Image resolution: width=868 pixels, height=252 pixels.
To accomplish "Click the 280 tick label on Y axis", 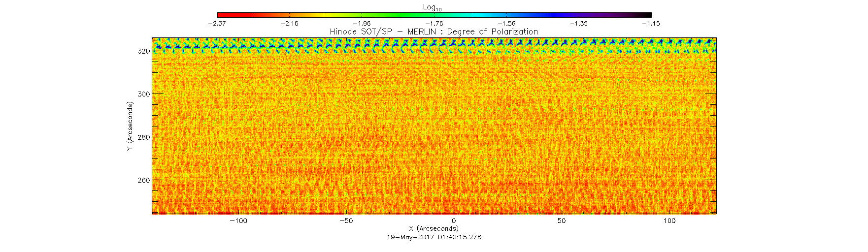I will pyautogui.click(x=144, y=137).
